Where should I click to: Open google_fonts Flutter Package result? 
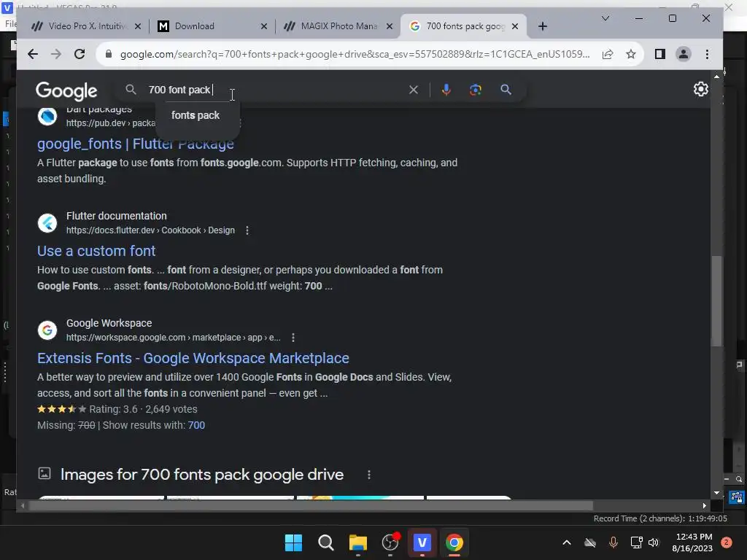coord(135,144)
